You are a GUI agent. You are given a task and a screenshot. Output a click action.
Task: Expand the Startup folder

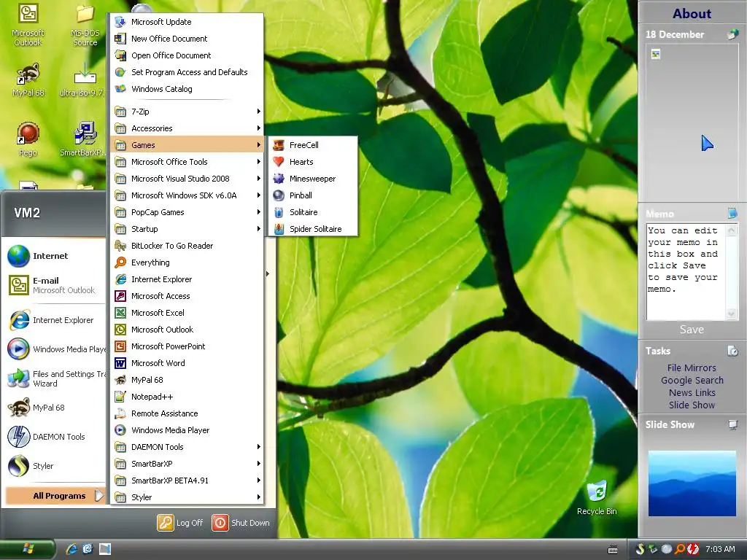[x=187, y=229]
